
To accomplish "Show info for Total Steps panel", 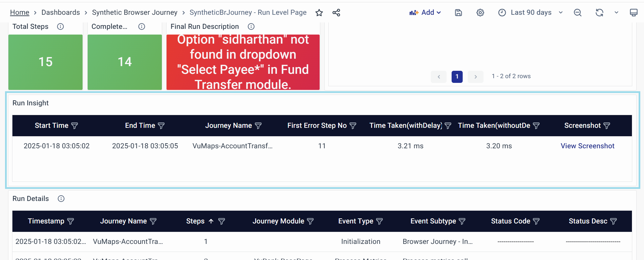I will pos(60,27).
